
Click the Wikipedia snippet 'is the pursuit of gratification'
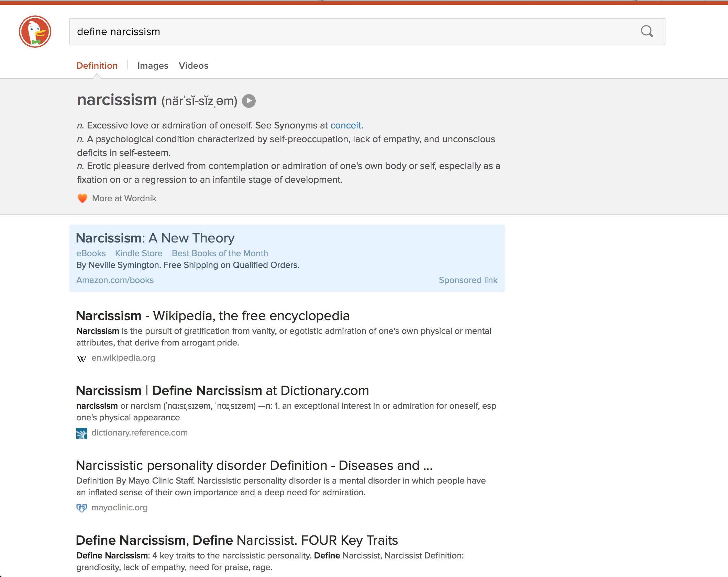point(284,337)
